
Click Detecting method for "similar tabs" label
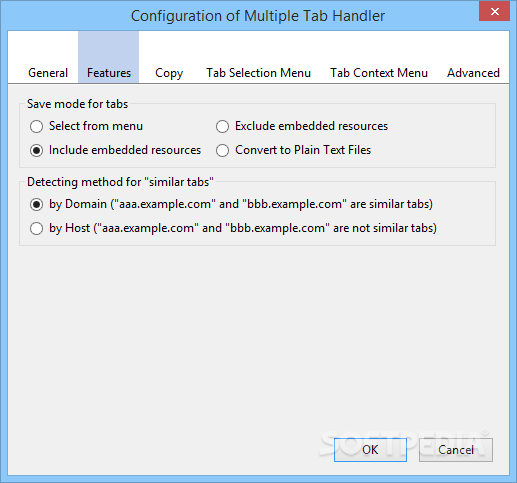point(120,182)
